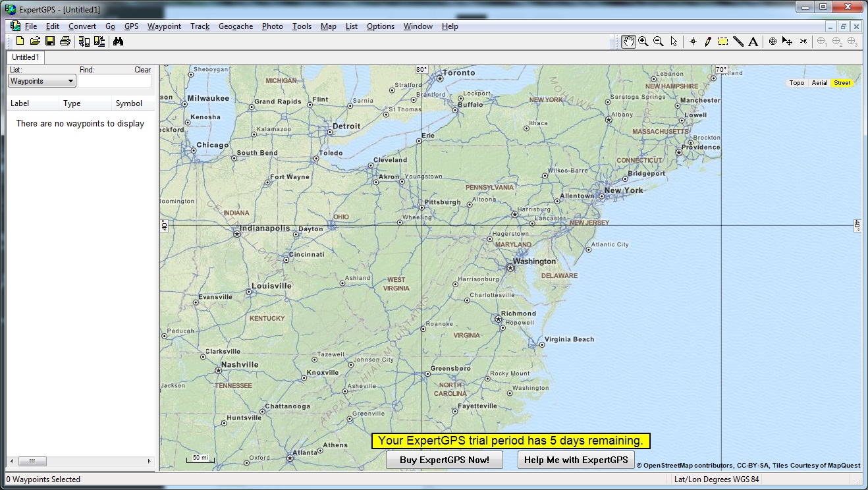Minimize the inner document window
The image size is (868, 490).
pos(831,26)
